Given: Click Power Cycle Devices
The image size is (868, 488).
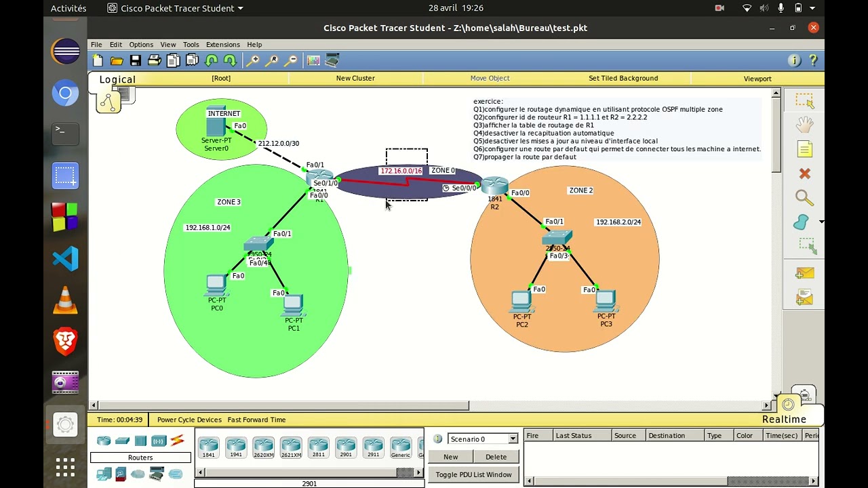Looking at the screenshot, I should (189, 420).
